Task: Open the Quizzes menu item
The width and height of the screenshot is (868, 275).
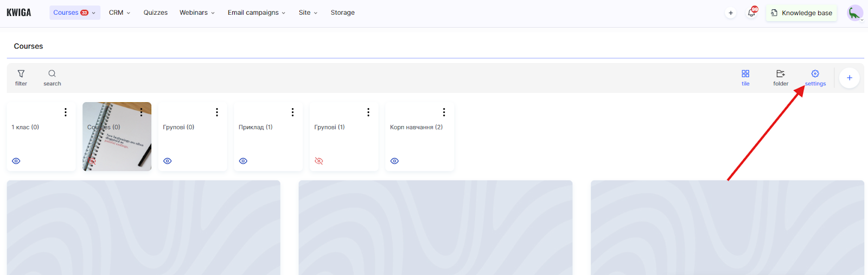Action: pos(155,12)
